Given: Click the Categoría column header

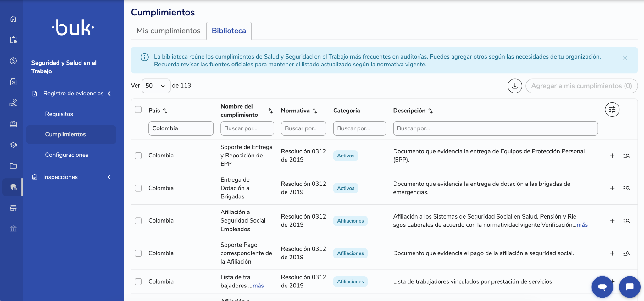Looking at the screenshot, I should [347, 111].
